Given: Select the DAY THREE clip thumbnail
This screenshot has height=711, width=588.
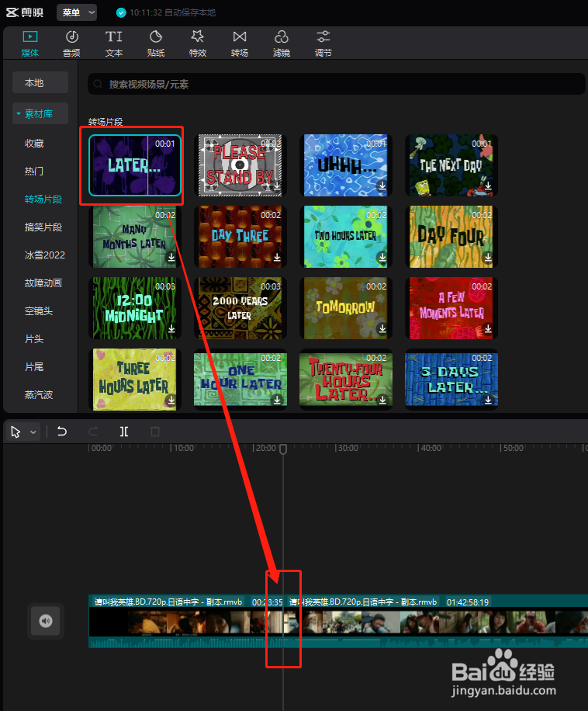Looking at the screenshot, I should point(240,236).
